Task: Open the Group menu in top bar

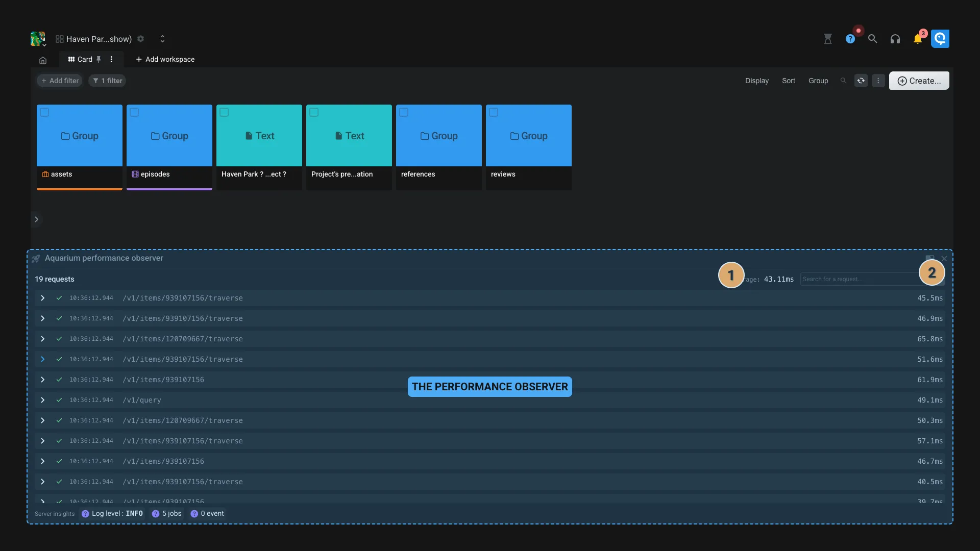Action: (818, 80)
